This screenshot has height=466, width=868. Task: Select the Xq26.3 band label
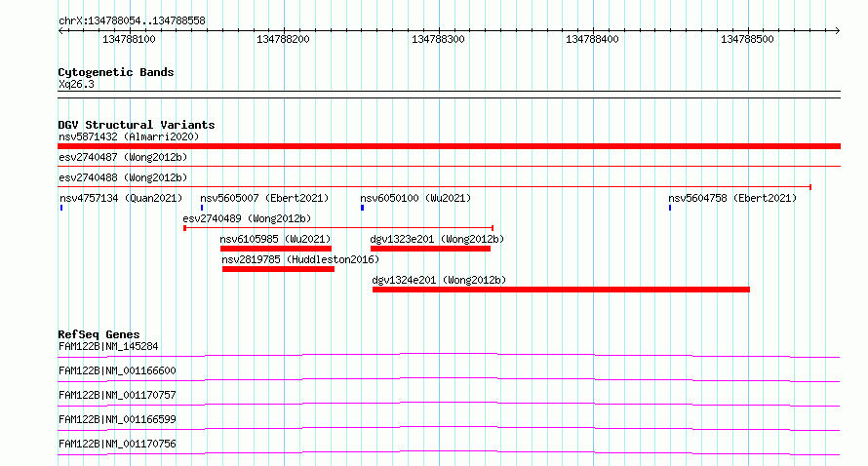(x=76, y=84)
